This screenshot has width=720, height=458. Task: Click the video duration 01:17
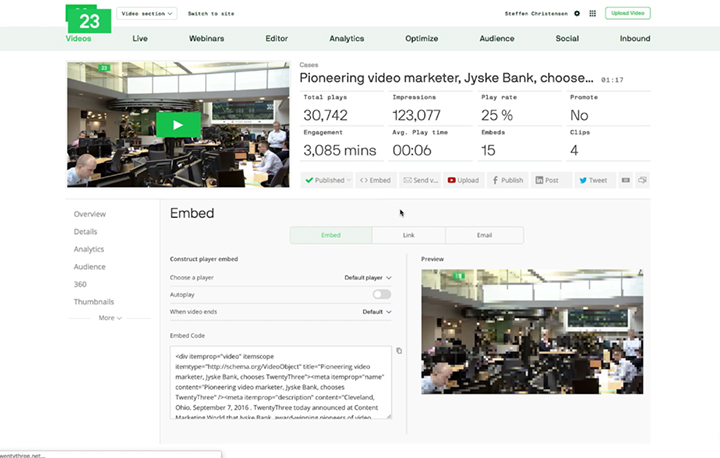612,80
